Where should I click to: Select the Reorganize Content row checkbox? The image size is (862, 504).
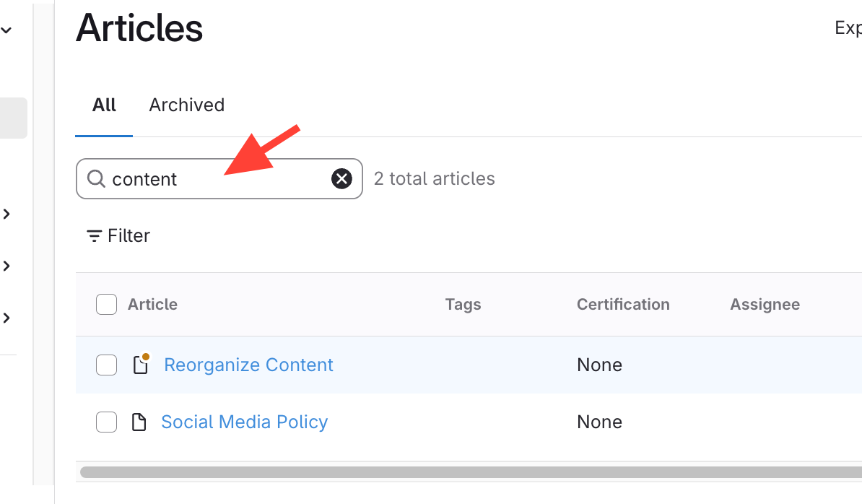[106, 365]
